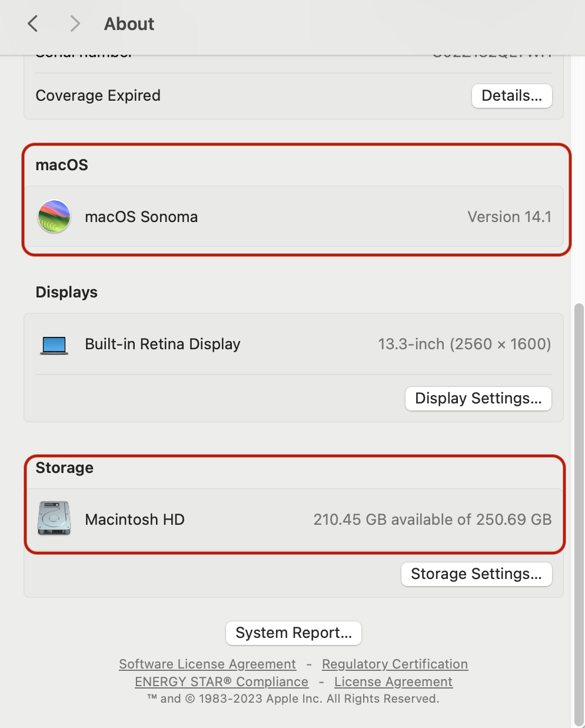
Task: Click the laptop icon for Built-in Retina Display
Action: click(54, 345)
